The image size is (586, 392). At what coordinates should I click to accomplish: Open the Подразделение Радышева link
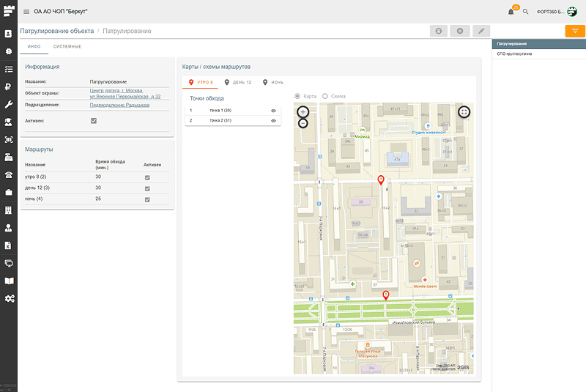[119, 105]
